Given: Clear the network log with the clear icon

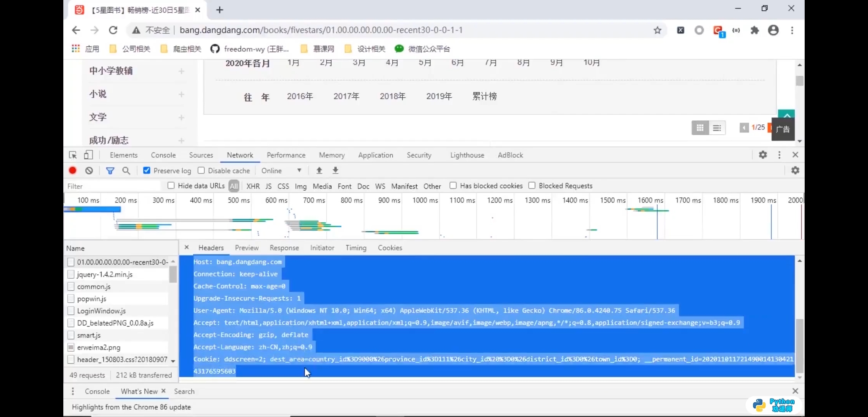Looking at the screenshot, I should (89, 170).
